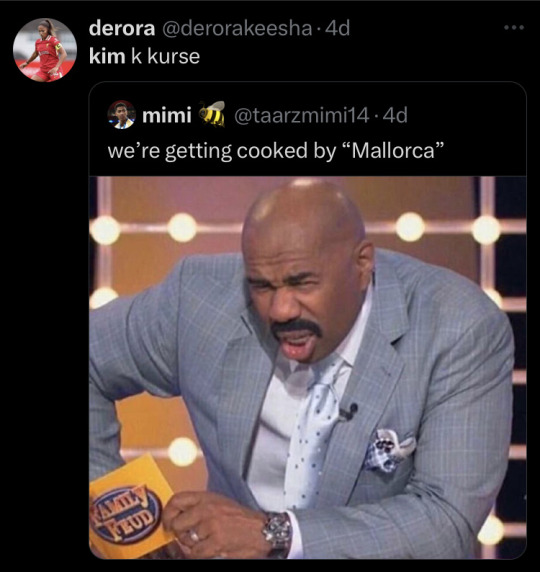Expand the Family Feud host meme image
540x572 pixels.
308,367
